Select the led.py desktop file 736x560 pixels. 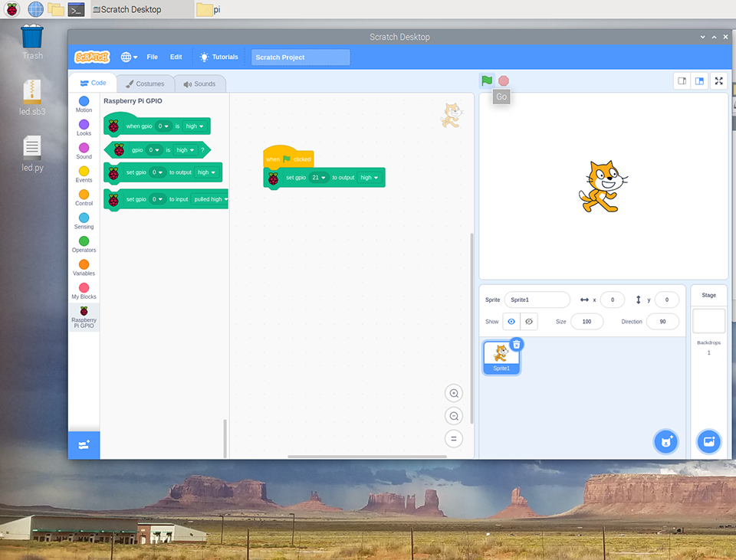pos(32,154)
